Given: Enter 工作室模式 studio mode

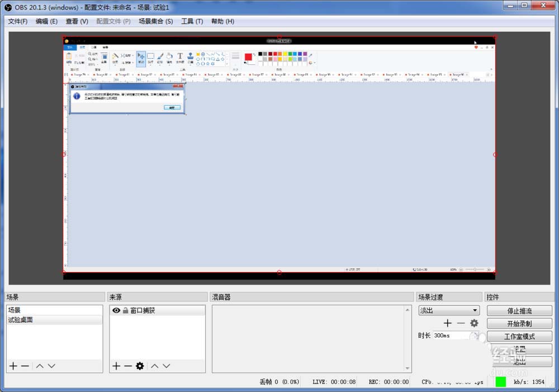Looking at the screenshot, I should (519, 336).
